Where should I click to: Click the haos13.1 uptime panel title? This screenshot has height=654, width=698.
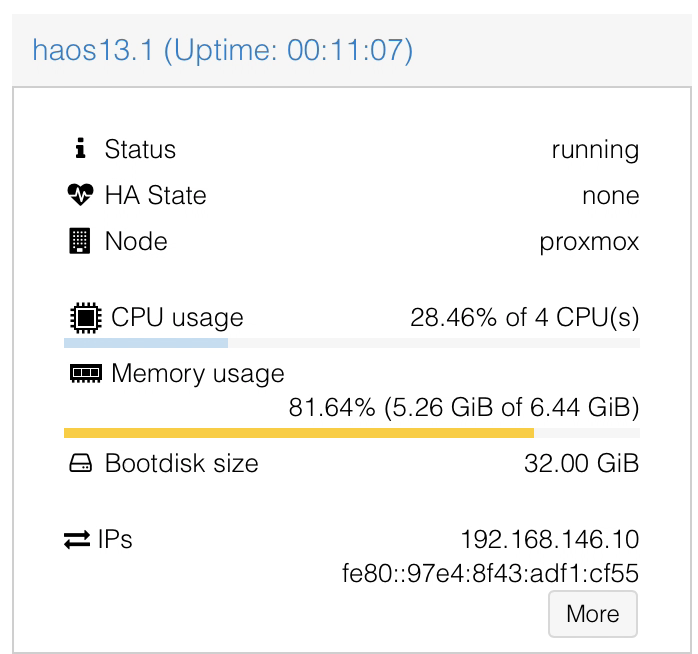[222, 50]
